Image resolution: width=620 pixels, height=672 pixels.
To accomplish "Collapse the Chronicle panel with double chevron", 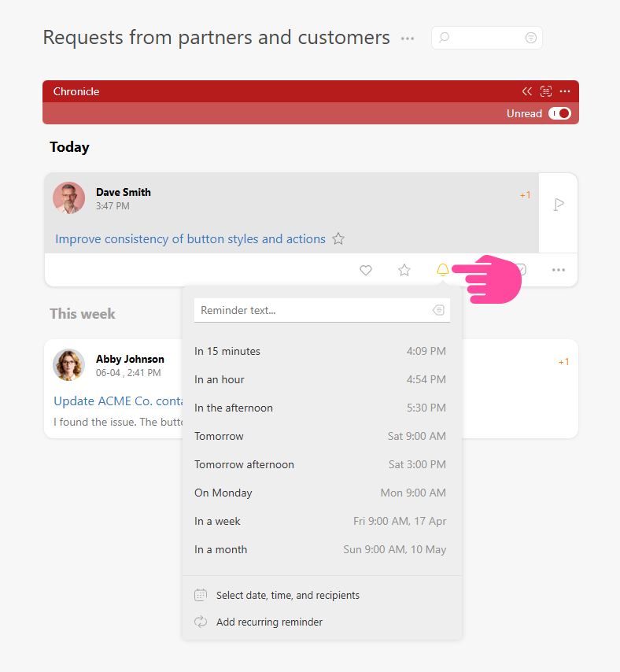I will point(527,91).
